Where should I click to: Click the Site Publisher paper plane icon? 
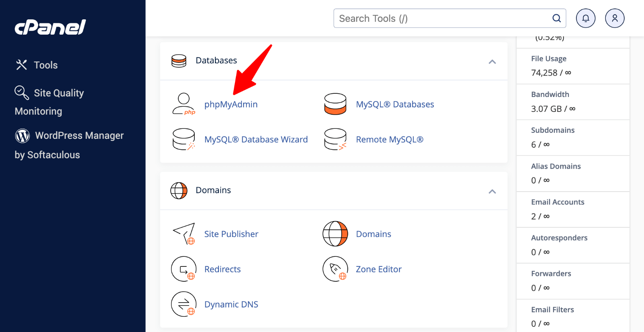pyautogui.click(x=184, y=234)
